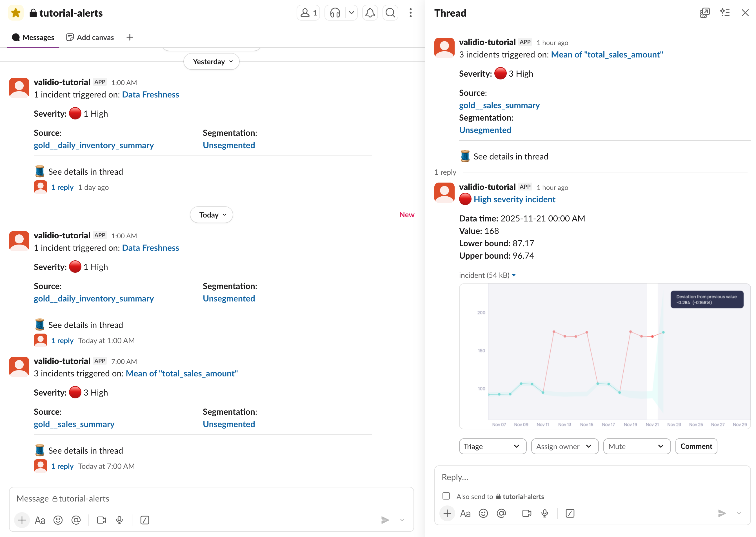Click the mention @ icon in the thread reply box

pyautogui.click(x=501, y=513)
